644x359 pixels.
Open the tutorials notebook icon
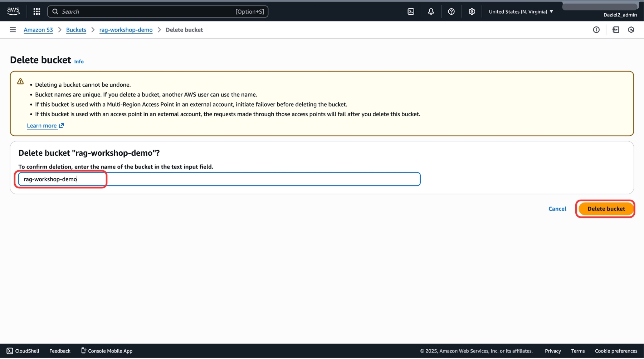(616, 30)
